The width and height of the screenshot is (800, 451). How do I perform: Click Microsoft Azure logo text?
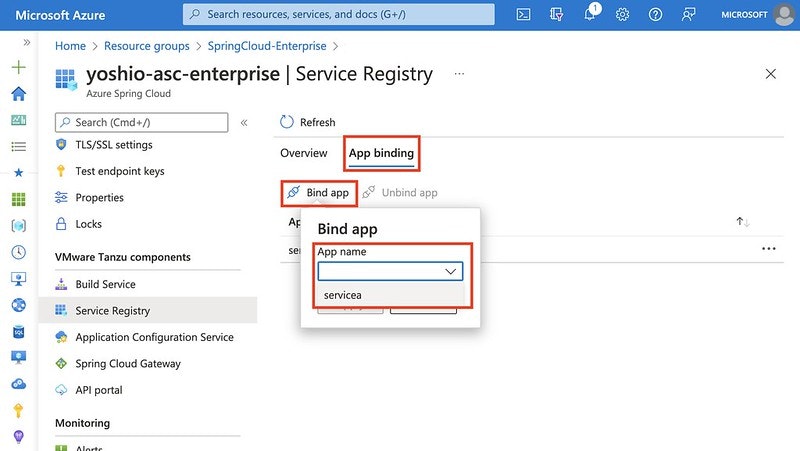click(x=60, y=15)
